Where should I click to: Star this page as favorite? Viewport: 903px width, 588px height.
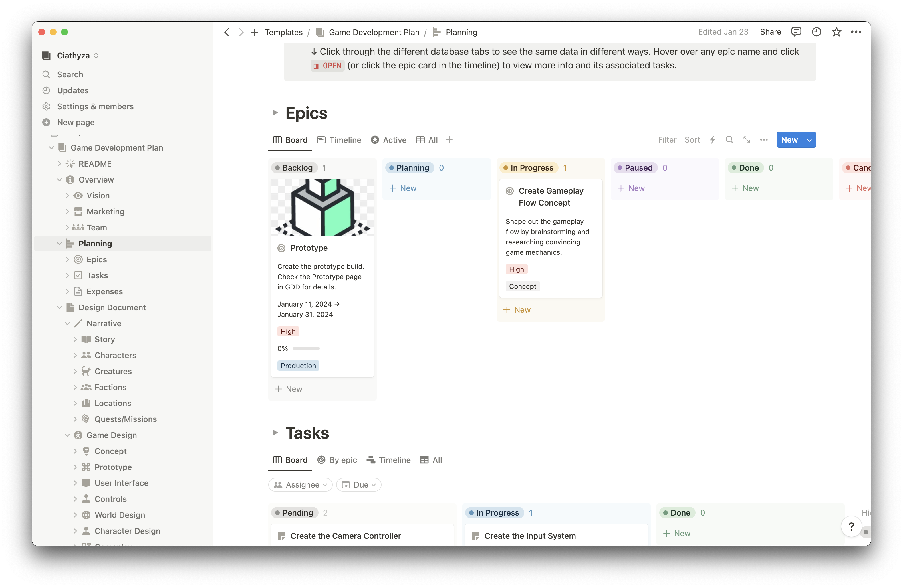point(836,32)
